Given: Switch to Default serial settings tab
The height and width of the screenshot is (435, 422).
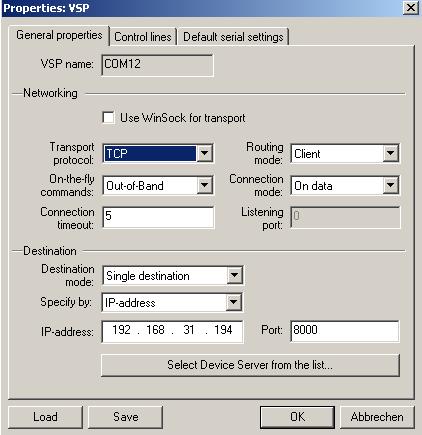Looking at the screenshot, I should (233, 37).
